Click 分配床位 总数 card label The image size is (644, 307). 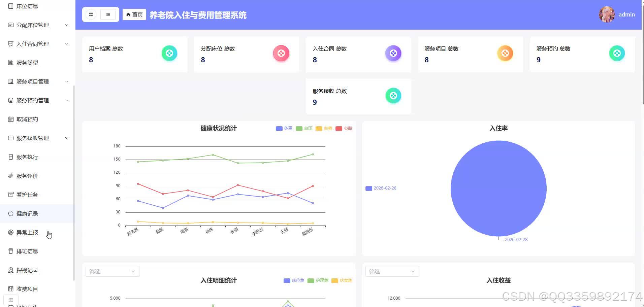pos(218,48)
